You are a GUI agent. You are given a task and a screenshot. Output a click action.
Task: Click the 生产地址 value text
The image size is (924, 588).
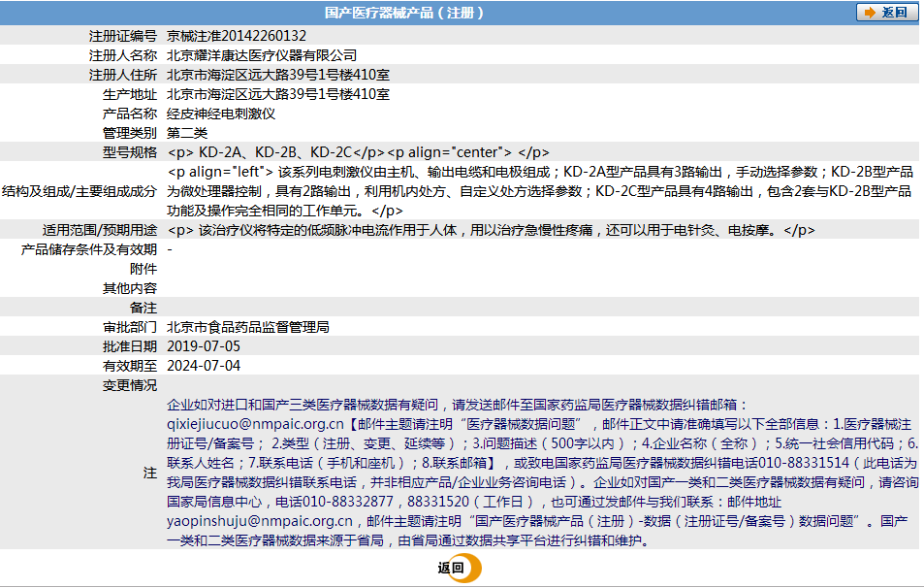point(278,94)
